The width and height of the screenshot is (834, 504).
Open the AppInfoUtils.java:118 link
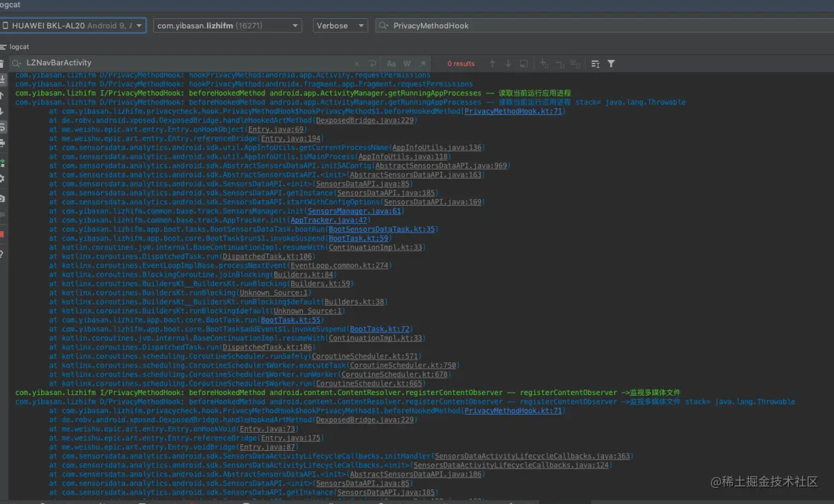click(x=403, y=157)
